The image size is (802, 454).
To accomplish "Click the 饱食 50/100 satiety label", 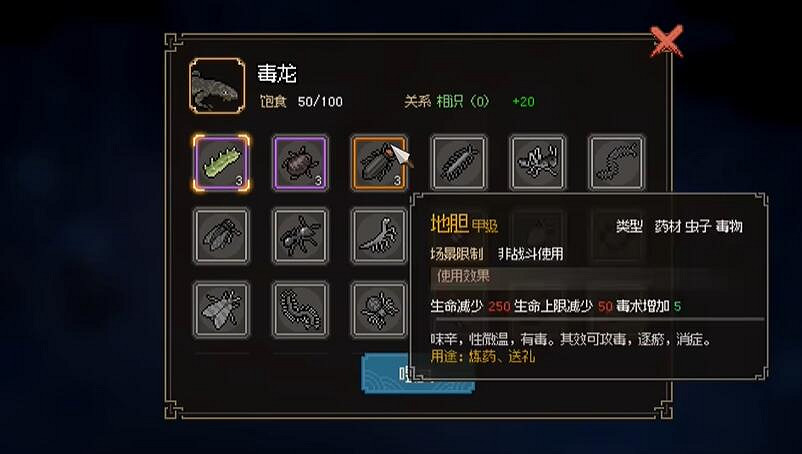I will (301, 101).
